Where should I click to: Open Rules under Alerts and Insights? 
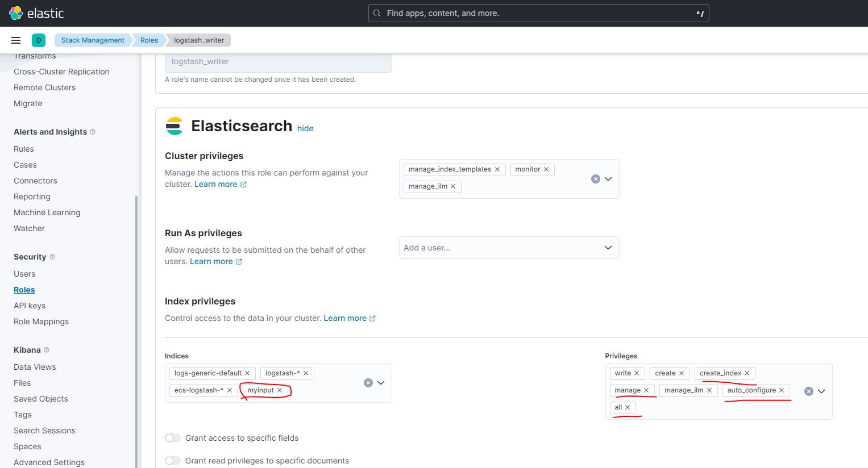(x=24, y=149)
